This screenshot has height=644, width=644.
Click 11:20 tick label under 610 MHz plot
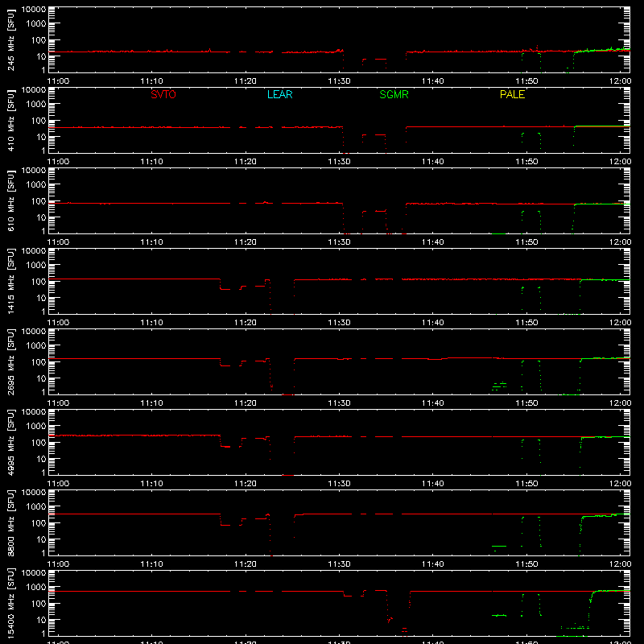pyautogui.click(x=246, y=242)
